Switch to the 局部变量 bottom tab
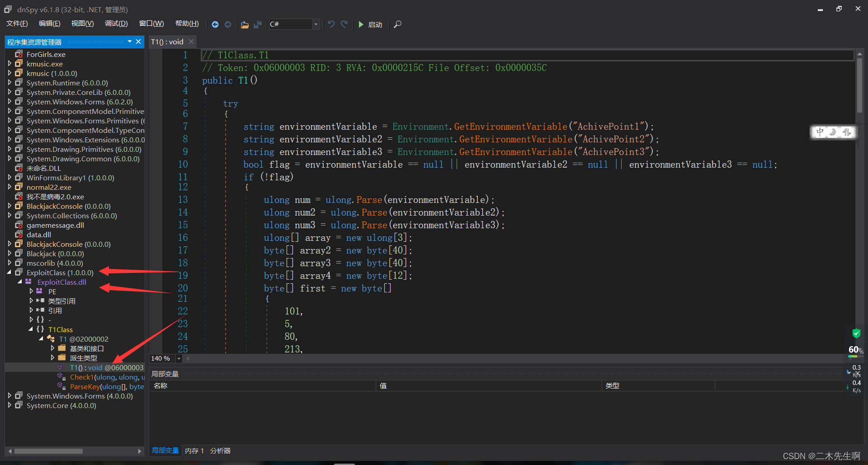This screenshot has width=868, height=465. tap(165, 451)
